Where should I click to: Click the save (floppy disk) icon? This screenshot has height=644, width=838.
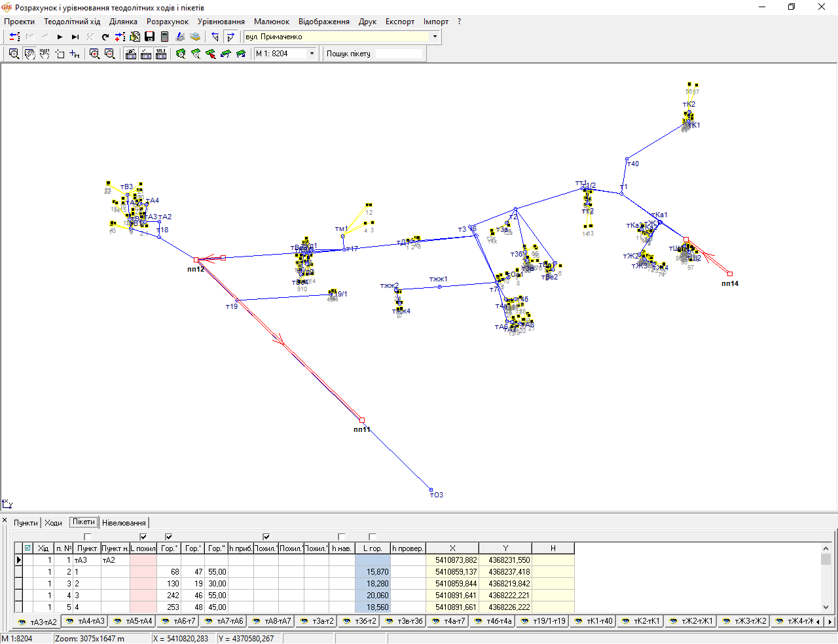coord(150,37)
